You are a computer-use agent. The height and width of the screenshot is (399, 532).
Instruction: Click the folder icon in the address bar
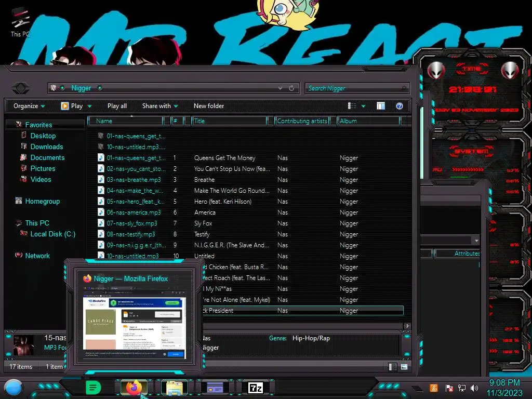54,88
